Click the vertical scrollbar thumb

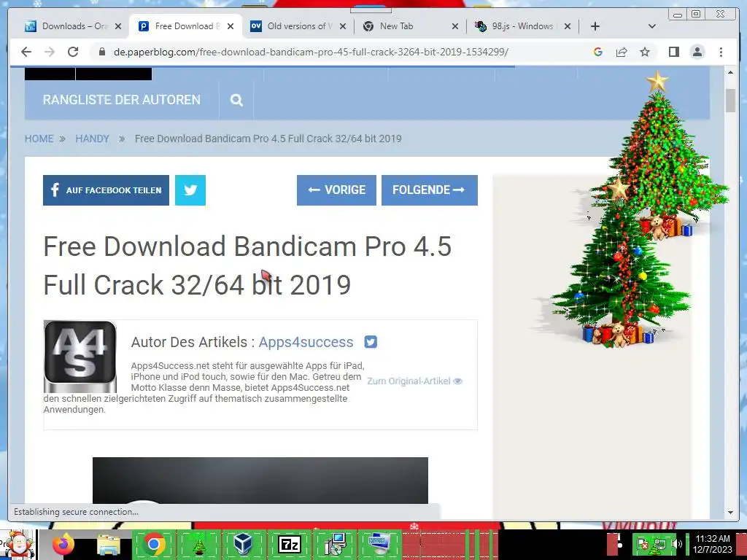[x=730, y=101]
